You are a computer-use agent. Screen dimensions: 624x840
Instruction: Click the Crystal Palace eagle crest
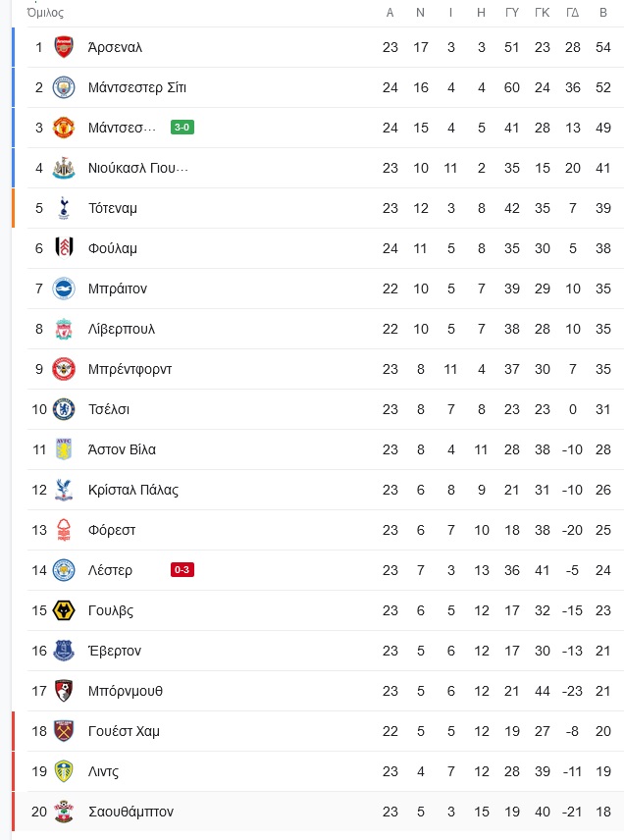tap(64, 490)
